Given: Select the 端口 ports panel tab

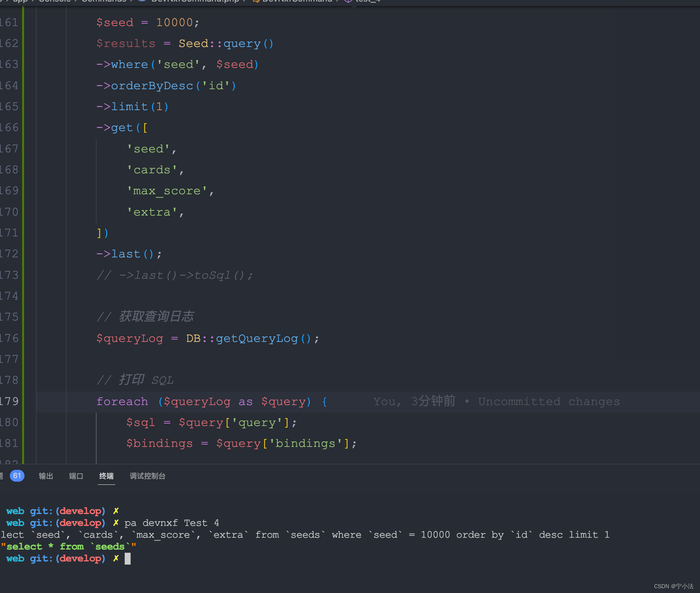Looking at the screenshot, I should [75, 476].
